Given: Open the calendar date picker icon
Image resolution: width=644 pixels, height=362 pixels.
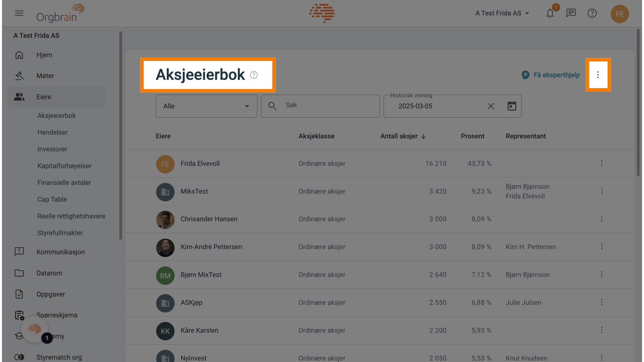Looking at the screenshot, I should [512, 106].
